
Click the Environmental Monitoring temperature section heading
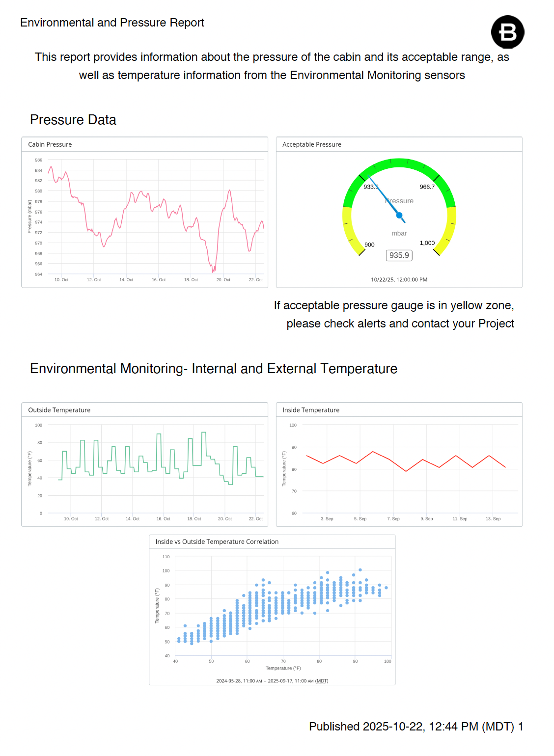(214, 369)
